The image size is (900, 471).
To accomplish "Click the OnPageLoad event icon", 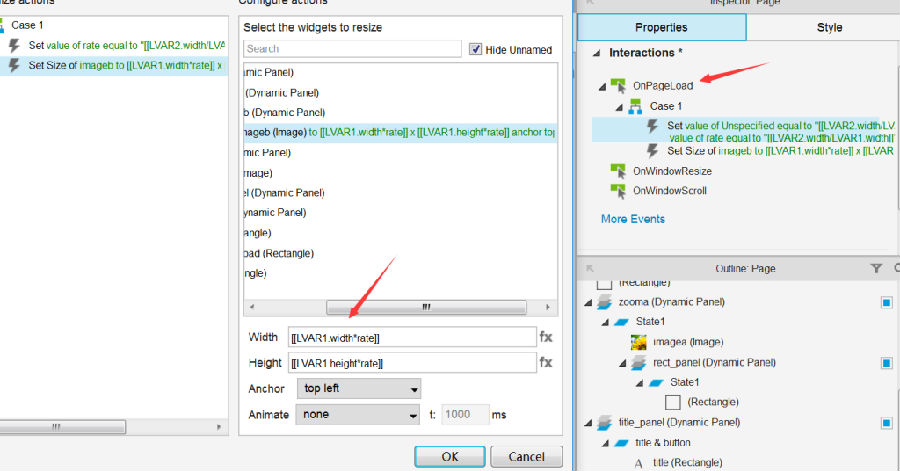I will (x=619, y=87).
